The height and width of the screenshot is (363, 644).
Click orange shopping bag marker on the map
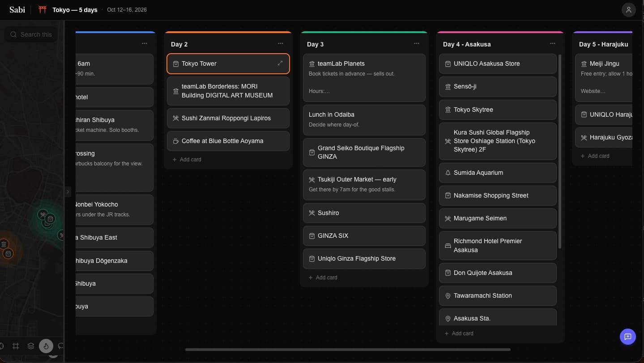(8, 254)
